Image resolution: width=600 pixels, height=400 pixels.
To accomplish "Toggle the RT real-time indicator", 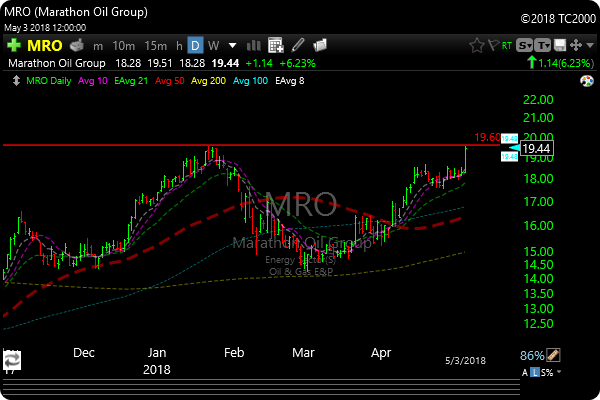I will click(509, 45).
